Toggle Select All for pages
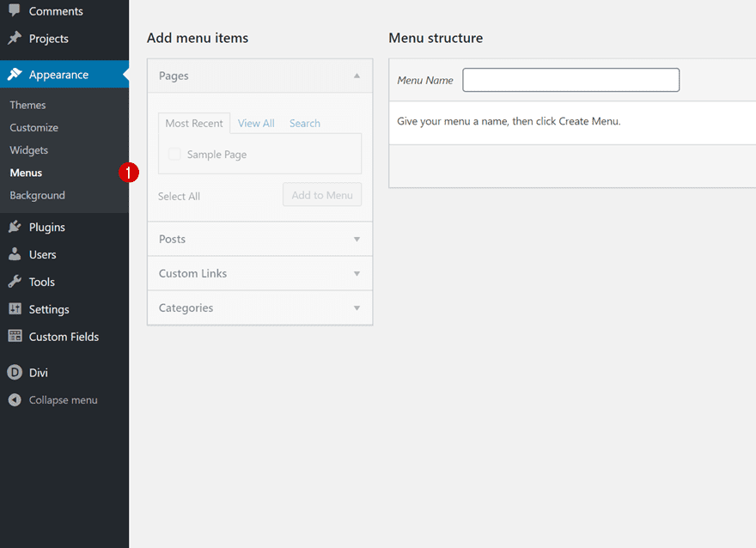The image size is (756, 548). pyautogui.click(x=179, y=196)
